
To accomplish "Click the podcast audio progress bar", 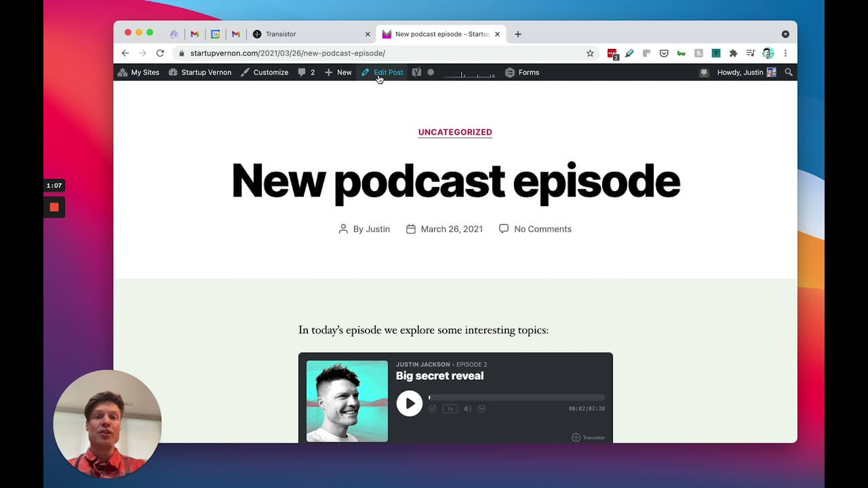I will [516, 398].
